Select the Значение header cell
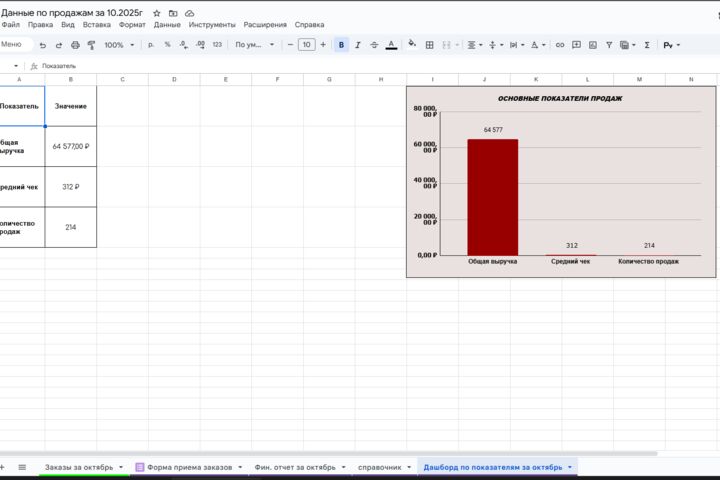 coord(71,106)
